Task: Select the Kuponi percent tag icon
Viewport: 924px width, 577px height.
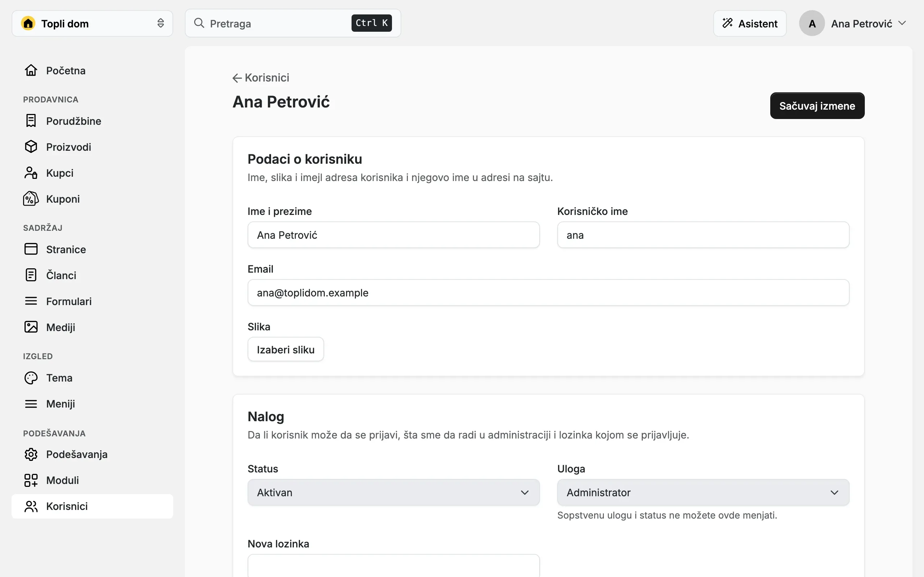Action: 31,198
